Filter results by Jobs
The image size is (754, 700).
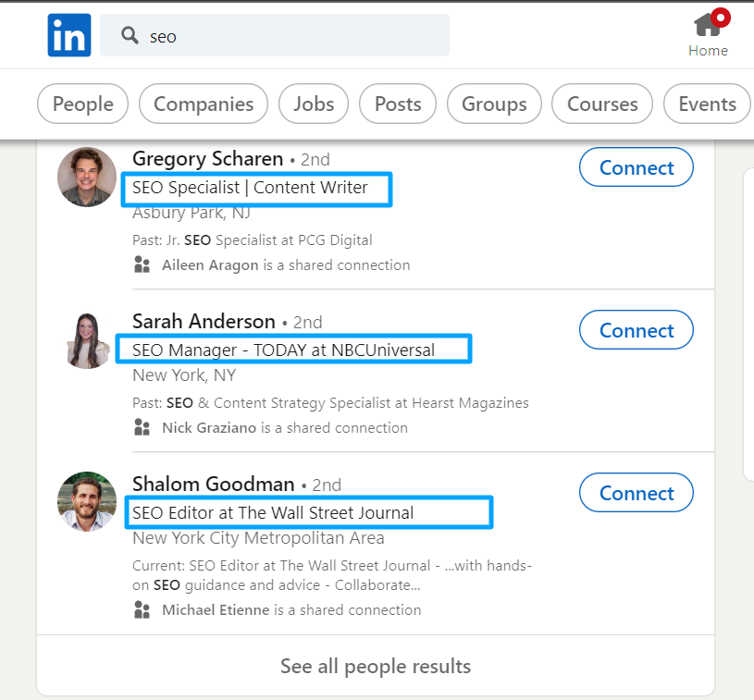click(314, 104)
